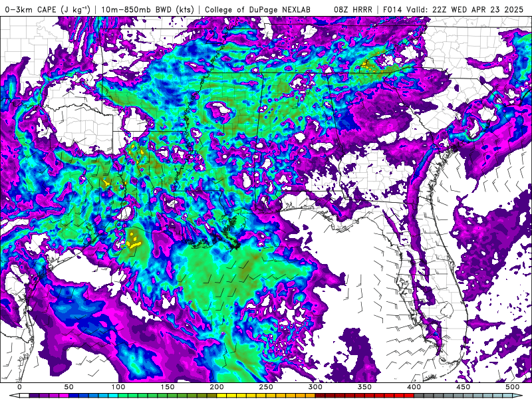Click the first dark red swatch below 300
Screen dimensions: 532x399
point(320,396)
